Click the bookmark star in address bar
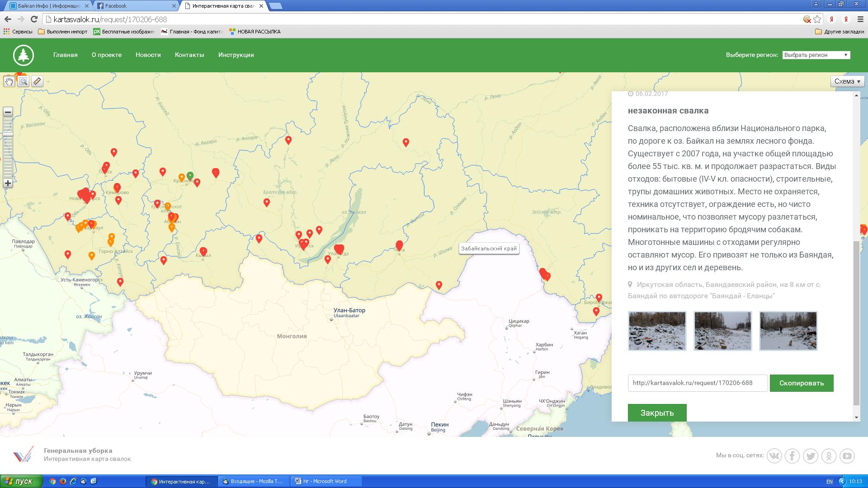Image resolution: width=868 pixels, height=488 pixels. point(817,19)
